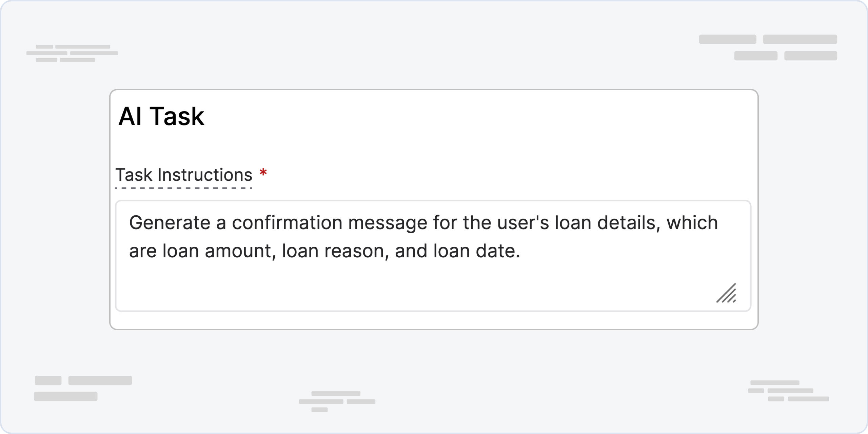Focus the Task Instructions text area
The height and width of the screenshot is (434, 868).
point(433,256)
